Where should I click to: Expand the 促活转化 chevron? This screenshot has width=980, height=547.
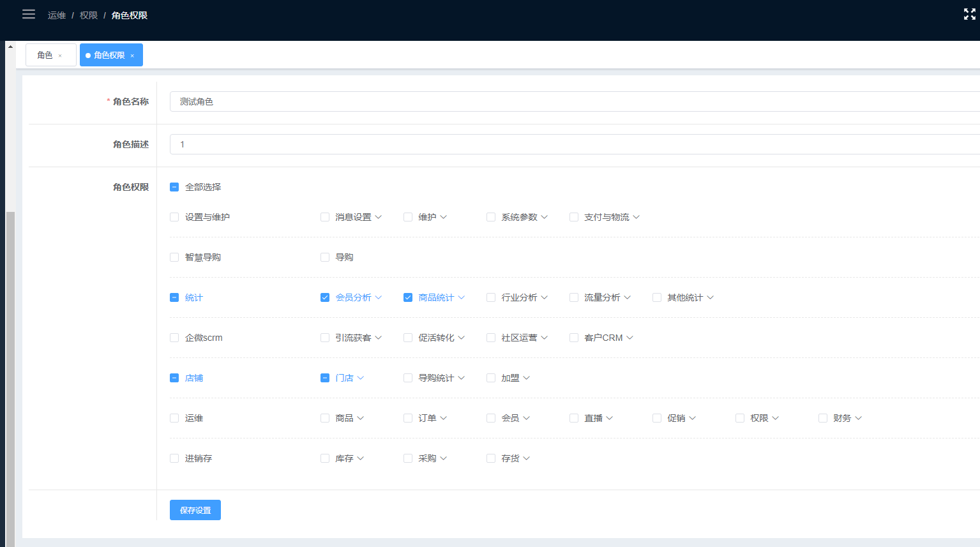(x=462, y=338)
